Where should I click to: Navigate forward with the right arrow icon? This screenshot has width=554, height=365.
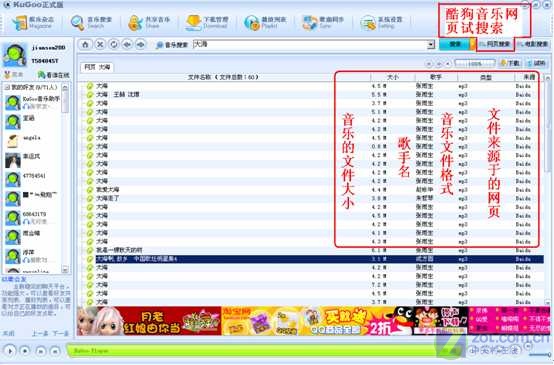[141, 45]
